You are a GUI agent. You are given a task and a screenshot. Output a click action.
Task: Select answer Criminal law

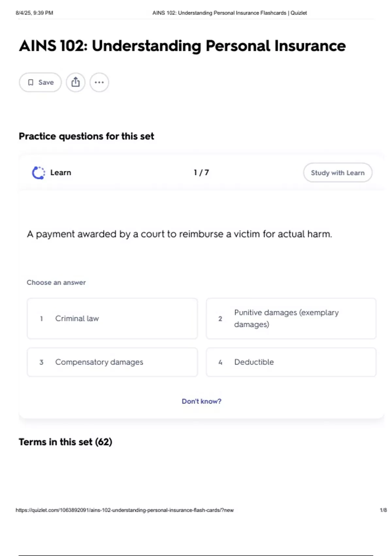click(112, 319)
